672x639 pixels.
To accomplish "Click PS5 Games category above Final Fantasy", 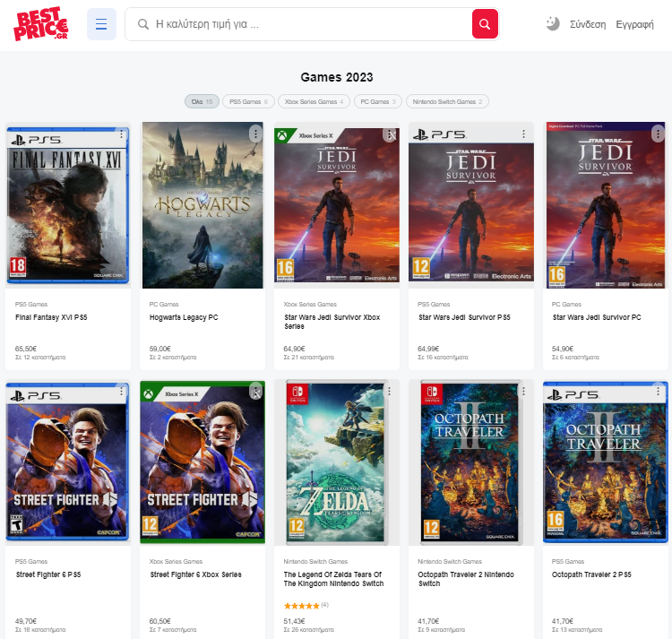I will pos(31,305).
